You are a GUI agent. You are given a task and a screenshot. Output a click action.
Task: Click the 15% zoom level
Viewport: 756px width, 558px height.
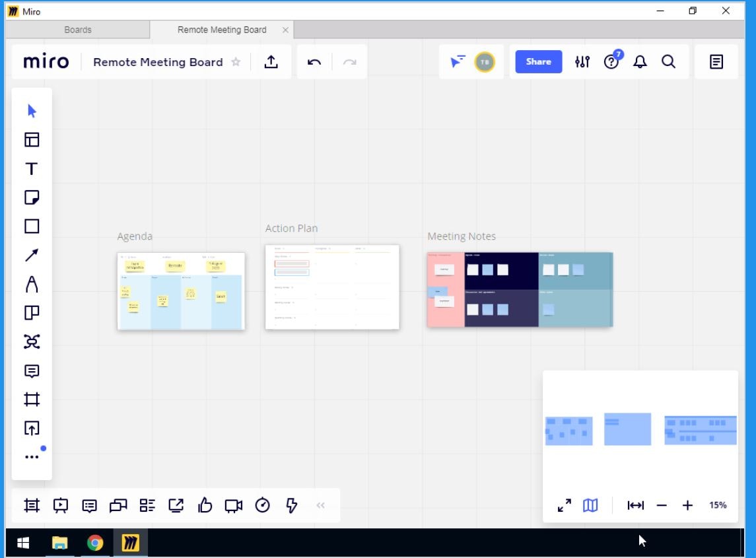pos(718,505)
